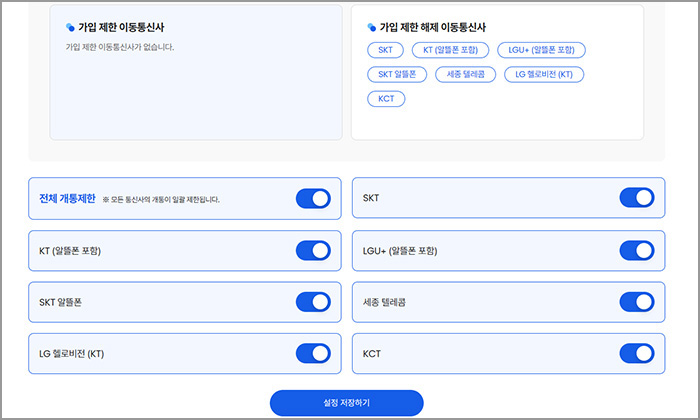Select the SKT 알뜰폰 tag chip
The image size is (700, 420).
397,75
